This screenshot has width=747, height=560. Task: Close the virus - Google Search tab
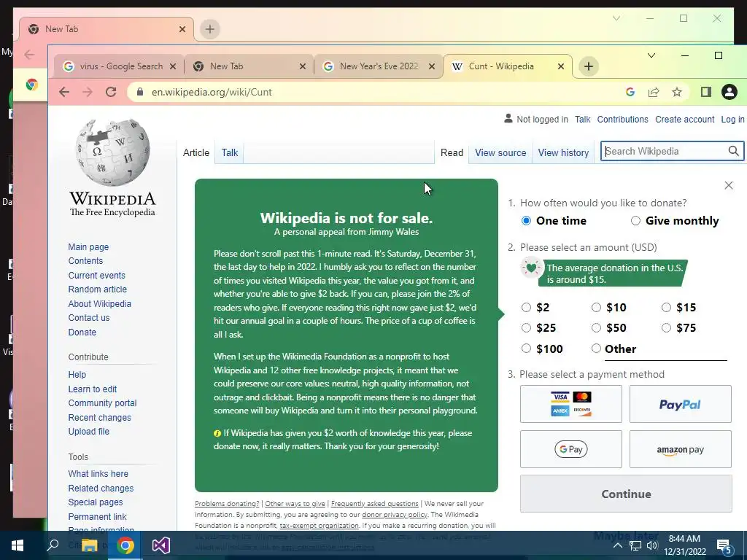tap(173, 66)
